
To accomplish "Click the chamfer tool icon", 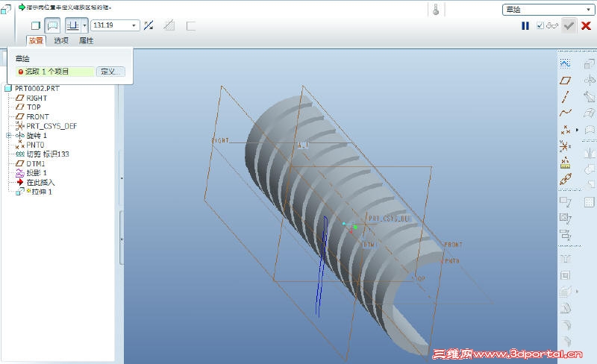I will (566, 341).
